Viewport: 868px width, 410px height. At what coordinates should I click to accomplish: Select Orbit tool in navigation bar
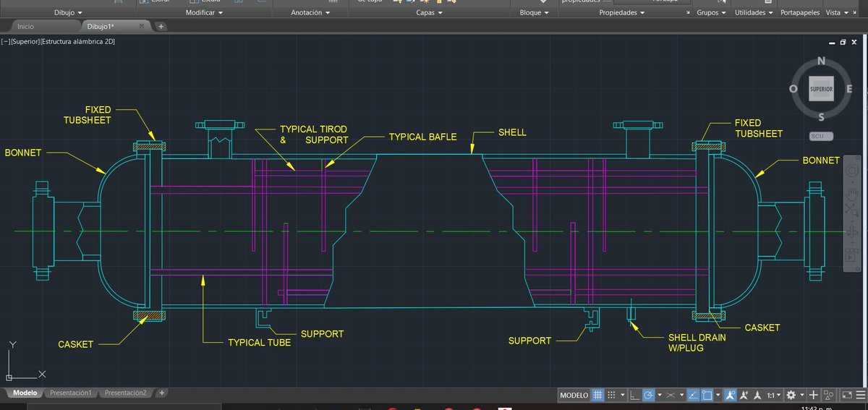coord(852,231)
